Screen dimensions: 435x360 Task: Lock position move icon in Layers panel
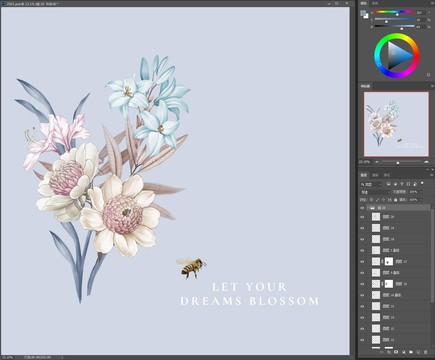(x=383, y=200)
